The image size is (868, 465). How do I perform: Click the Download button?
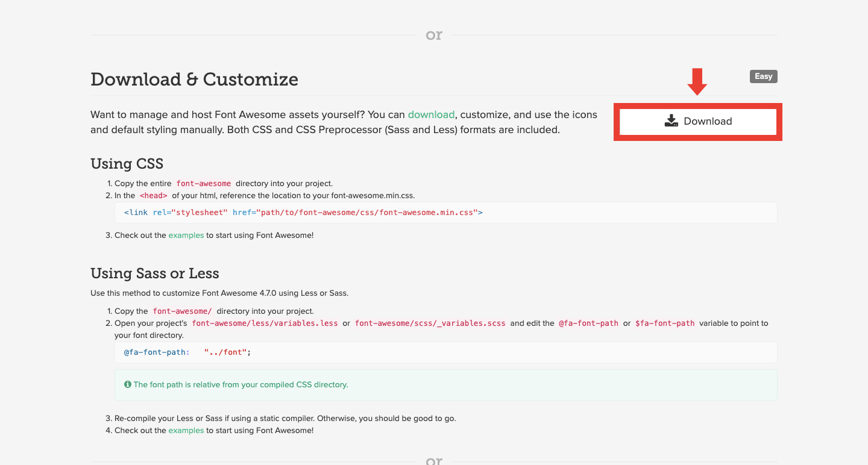[x=698, y=121]
